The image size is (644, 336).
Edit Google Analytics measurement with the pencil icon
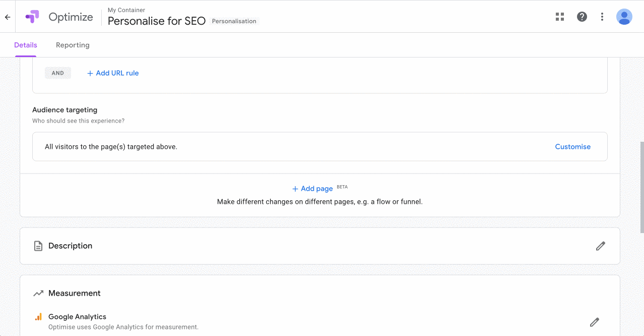click(x=594, y=322)
